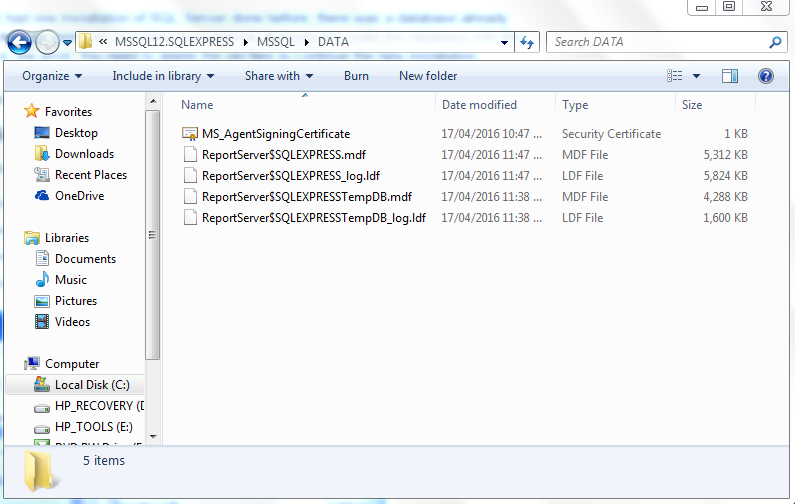This screenshot has height=504, width=795.
Task: Click the MS_AgentSigningCertificate certificate icon
Action: pos(190,134)
